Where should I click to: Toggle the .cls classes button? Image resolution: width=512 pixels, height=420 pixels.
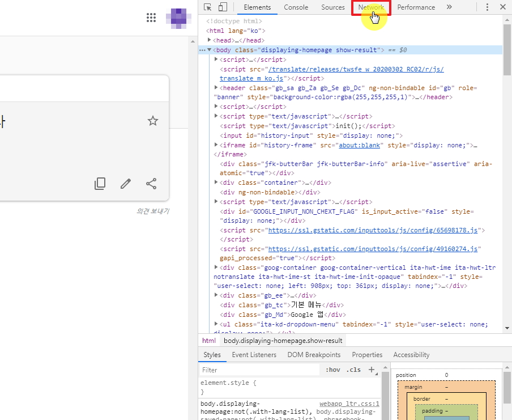coord(353,370)
